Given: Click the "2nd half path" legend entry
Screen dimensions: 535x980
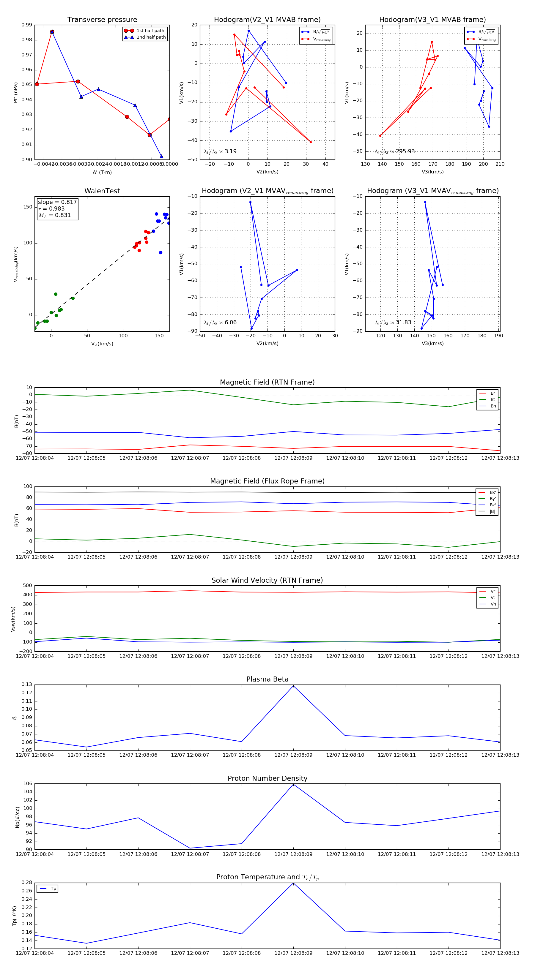Looking at the screenshot, I should click(145, 37).
